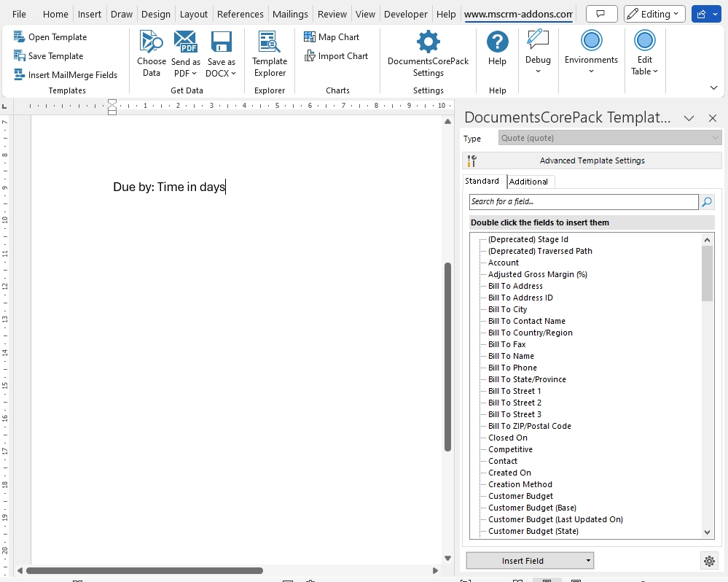Click Insert MailMerge Fields
728x582 pixels.
click(66, 75)
